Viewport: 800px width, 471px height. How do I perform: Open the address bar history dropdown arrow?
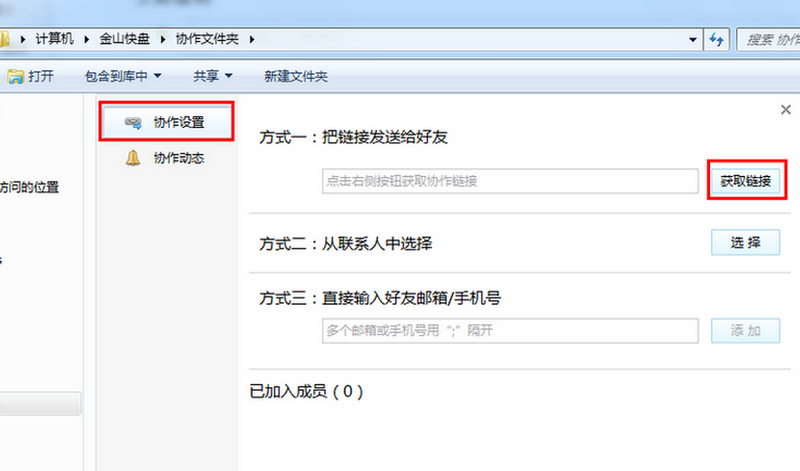[x=694, y=39]
